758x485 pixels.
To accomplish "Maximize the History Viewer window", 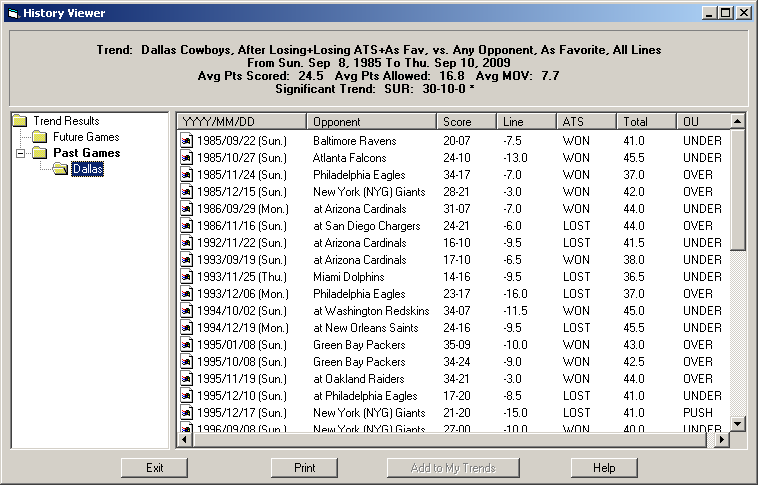I will pyautogui.click(x=726, y=13).
